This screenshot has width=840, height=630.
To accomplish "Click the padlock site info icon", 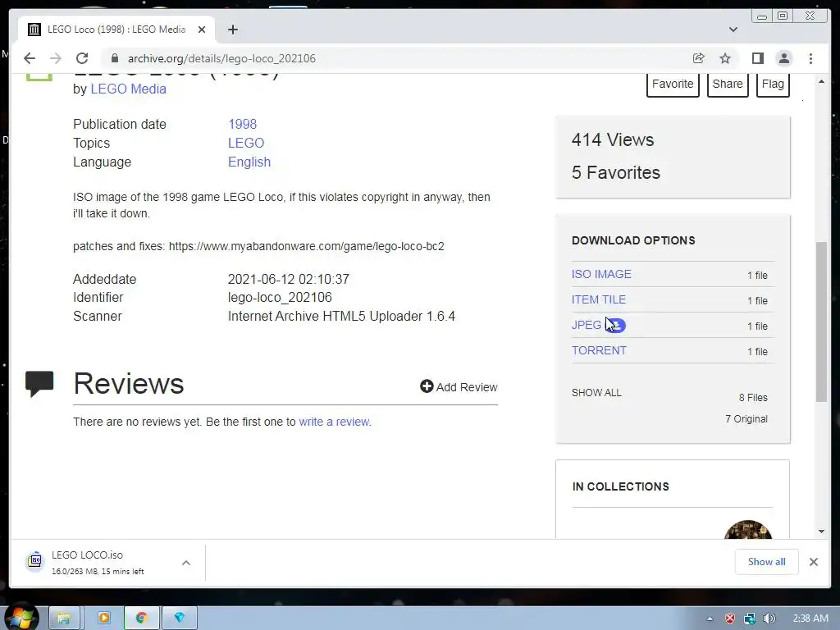I will pyautogui.click(x=114, y=58).
